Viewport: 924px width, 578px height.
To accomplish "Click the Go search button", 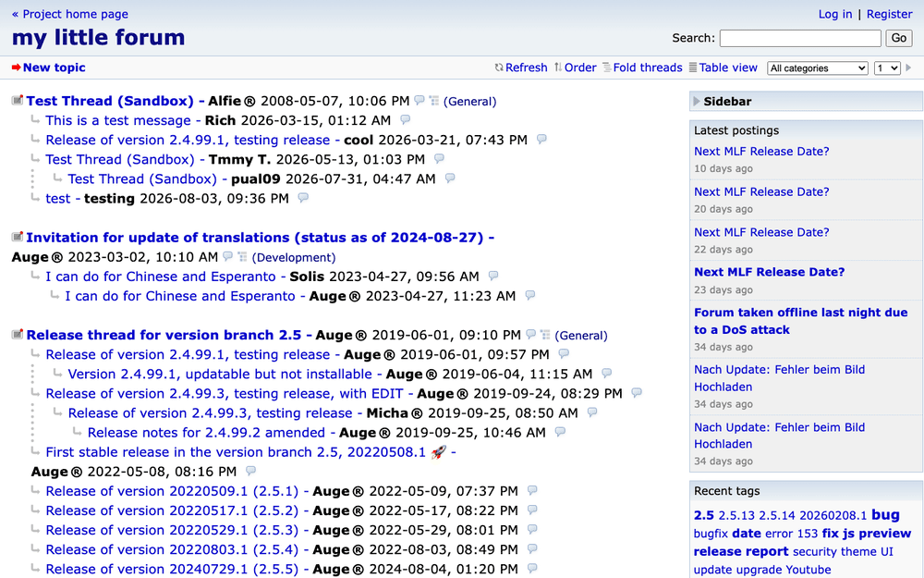I will coord(899,38).
